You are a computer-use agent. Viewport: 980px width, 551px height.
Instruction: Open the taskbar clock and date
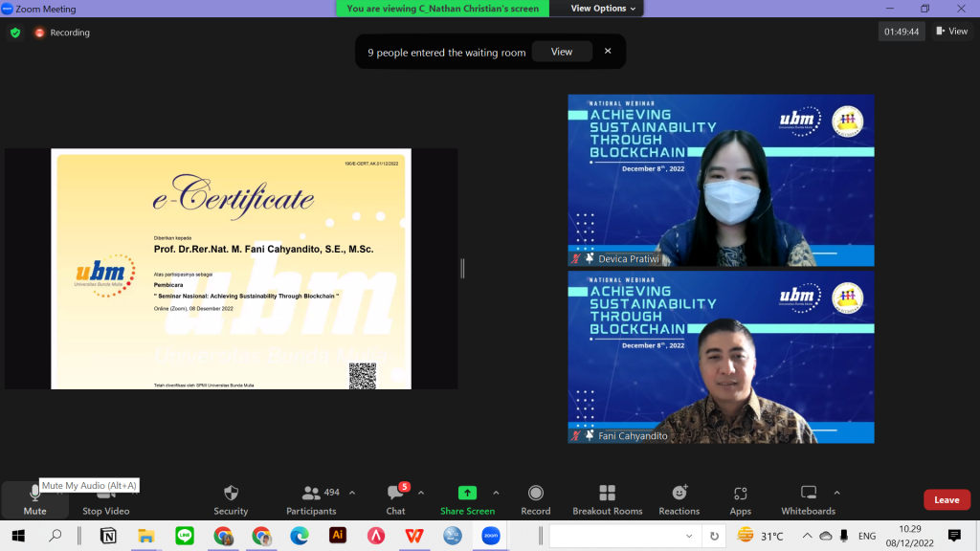coord(909,536)
